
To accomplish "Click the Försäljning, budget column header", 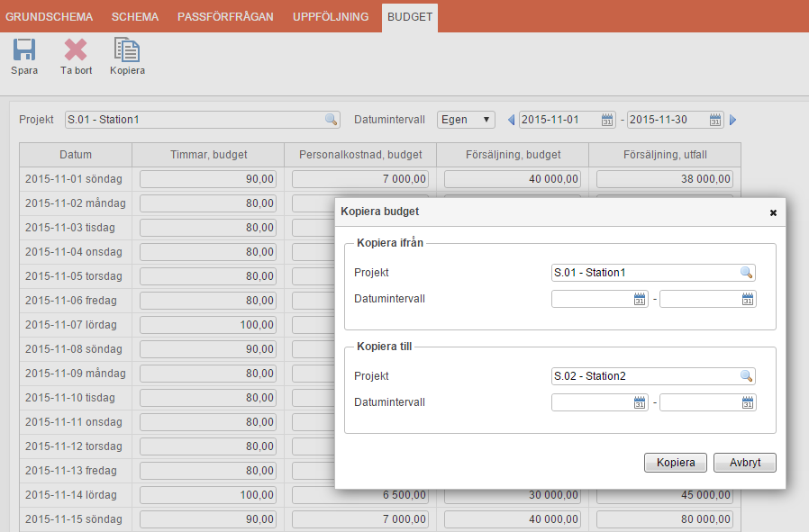I will click(513, 155).
